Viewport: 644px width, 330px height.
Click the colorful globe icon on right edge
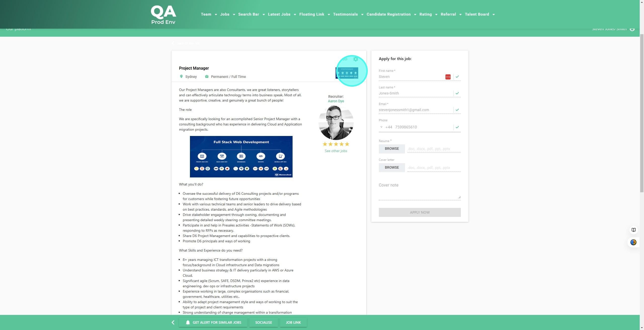coord(633,242)
